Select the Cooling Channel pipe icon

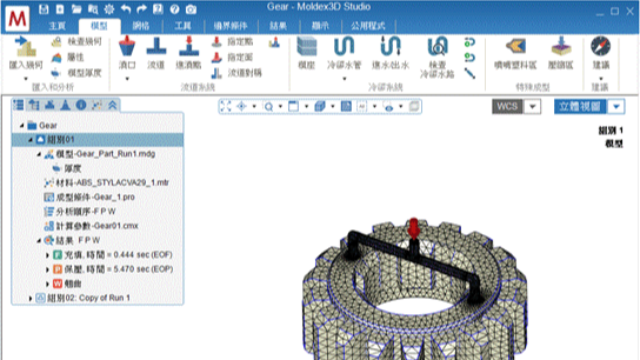click(x=344, y=46)
